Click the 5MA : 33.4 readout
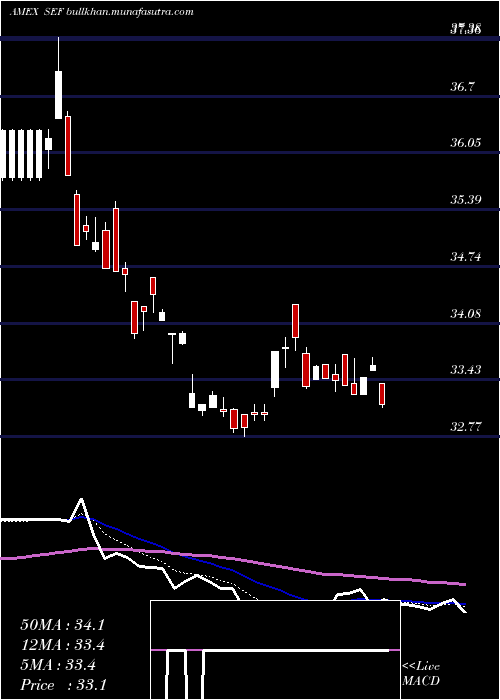The image size is (500, 700). tap(58, 666)
